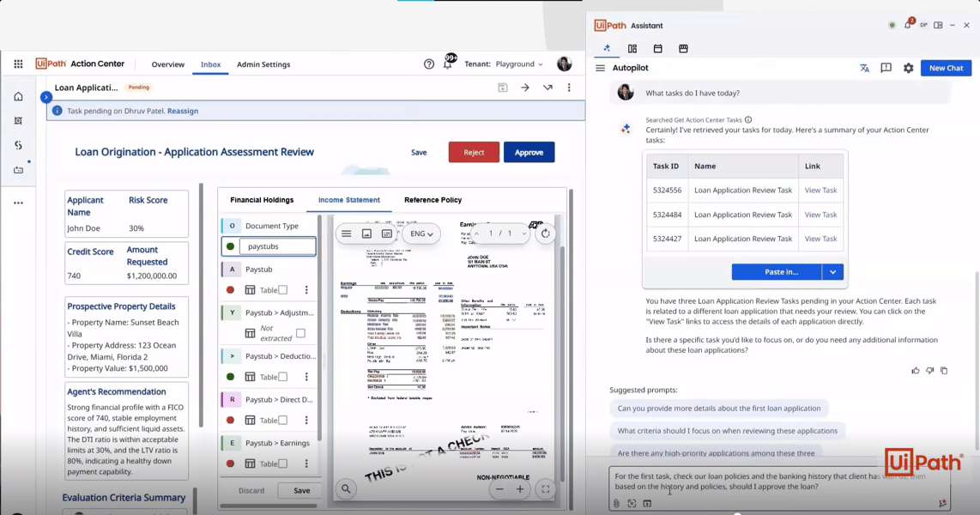
Task: Switch to the Income Statement tab
Action: (348, 200)
